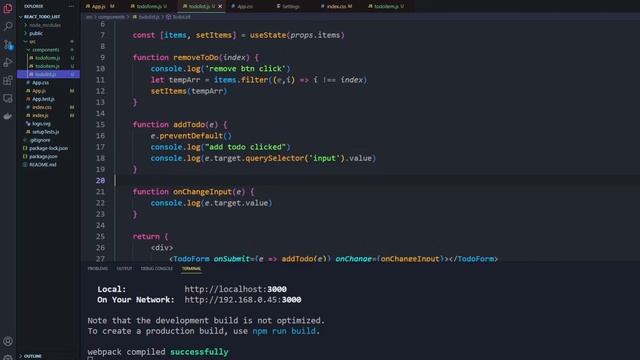The height and width of the screenshot is (360, 640).
Task: Click the TodoList symbol breadcrumb
Action: [x=181, y=17]
